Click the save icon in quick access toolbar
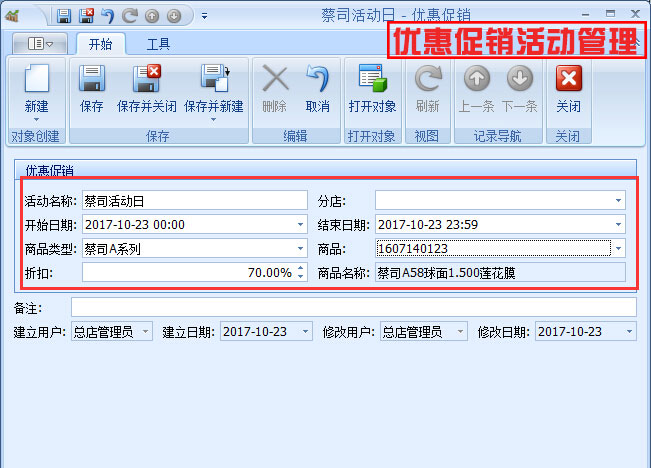The height and width of the screenshot is (468, 651). point(64,16)
